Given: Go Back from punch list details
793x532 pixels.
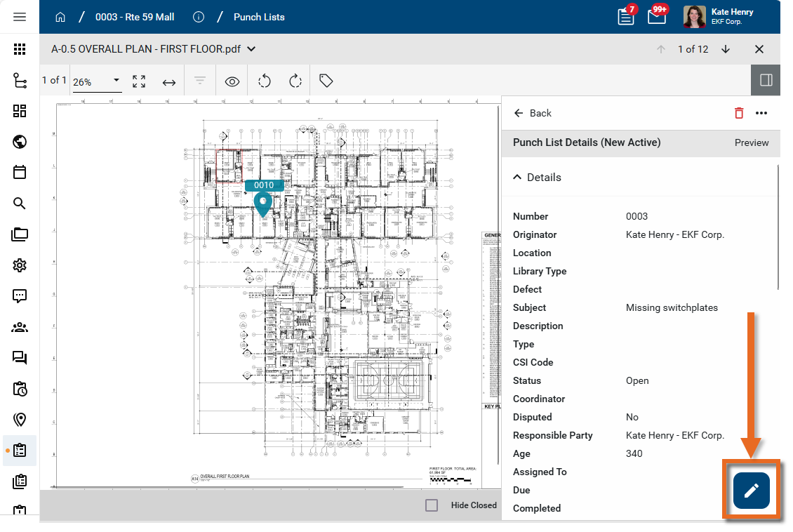Looking at the screenshot, I should (x=533, y=113).
